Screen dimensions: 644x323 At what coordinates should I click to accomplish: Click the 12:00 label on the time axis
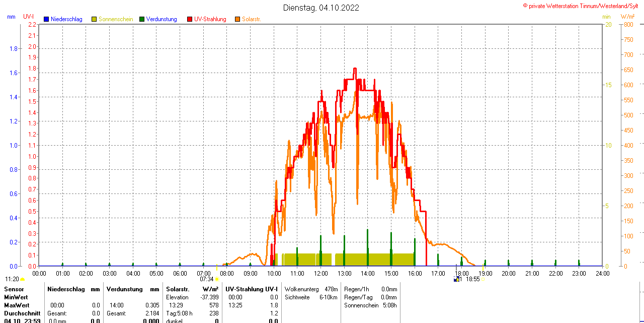(x=321, y=274)
